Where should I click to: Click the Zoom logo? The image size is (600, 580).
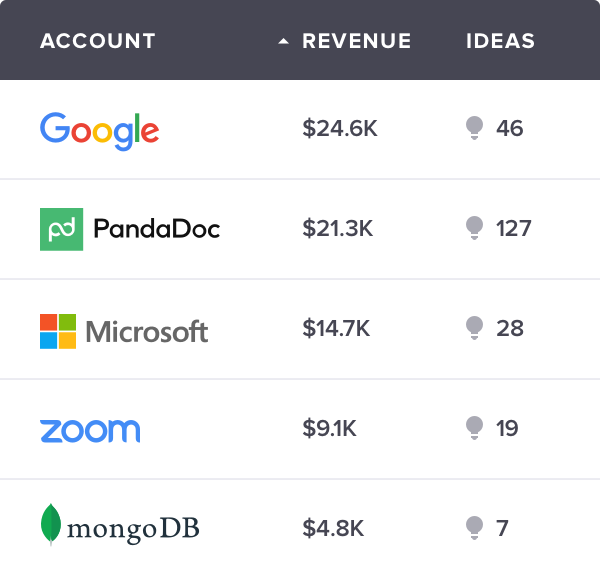coord(90,431)
